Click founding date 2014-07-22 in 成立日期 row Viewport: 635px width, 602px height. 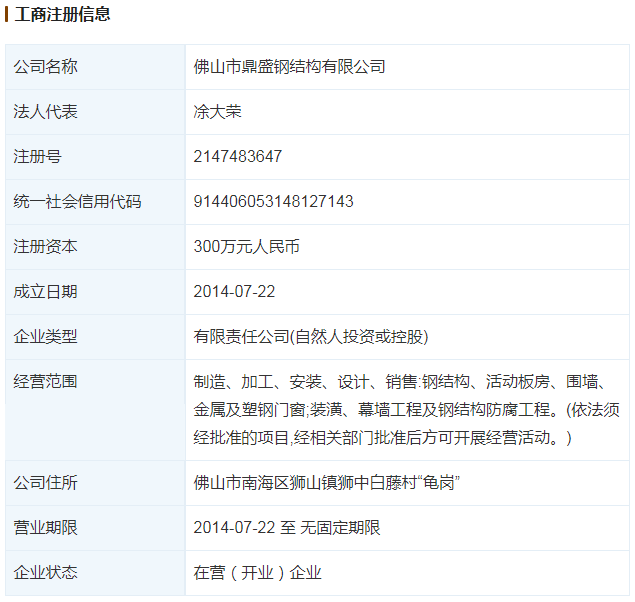(x=234, y=292)
